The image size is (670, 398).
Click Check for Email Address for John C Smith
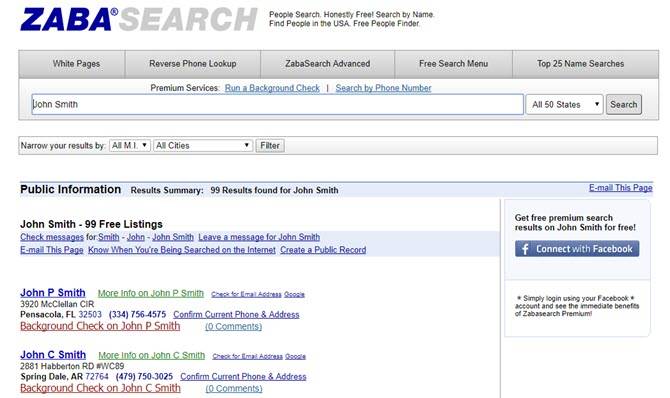click(247, 357)
